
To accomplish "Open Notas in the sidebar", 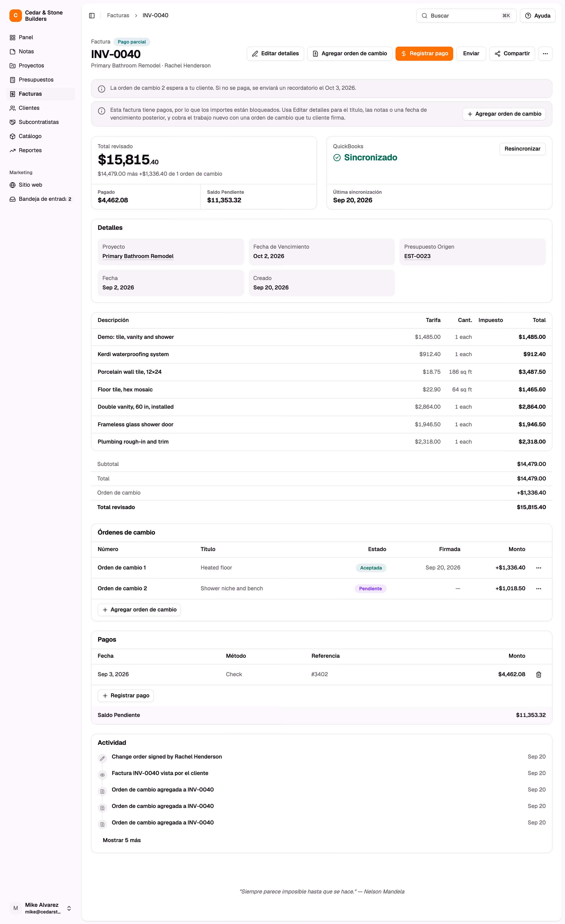I will pos(41,51).
